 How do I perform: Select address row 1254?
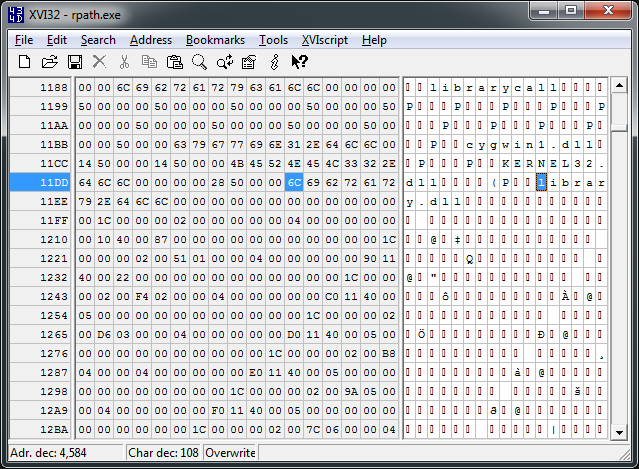pos(40,315)
